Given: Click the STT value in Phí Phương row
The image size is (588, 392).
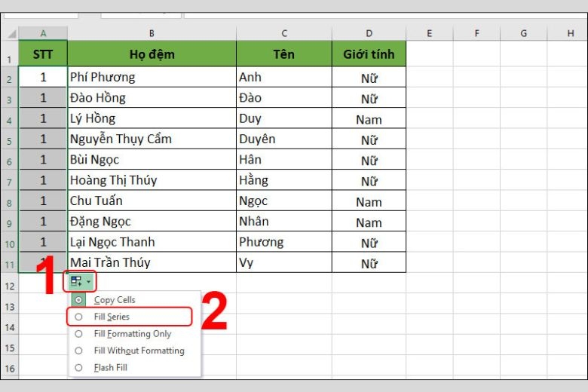Looking at the screenshot, I should point(43,77).
